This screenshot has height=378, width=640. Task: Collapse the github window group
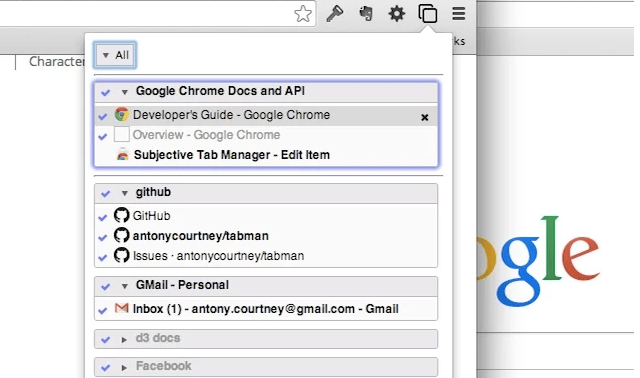124,193
